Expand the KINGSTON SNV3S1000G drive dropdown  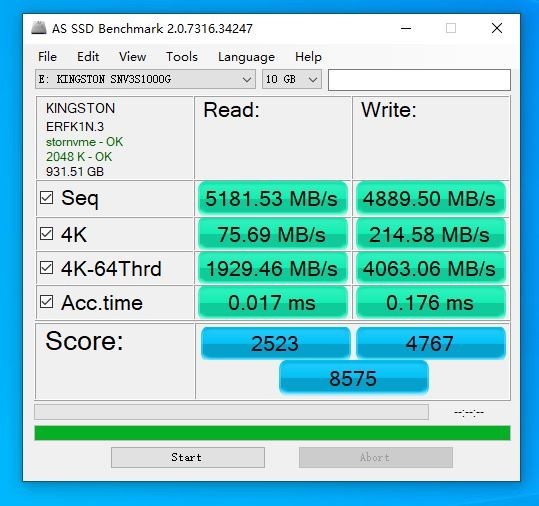145,79
